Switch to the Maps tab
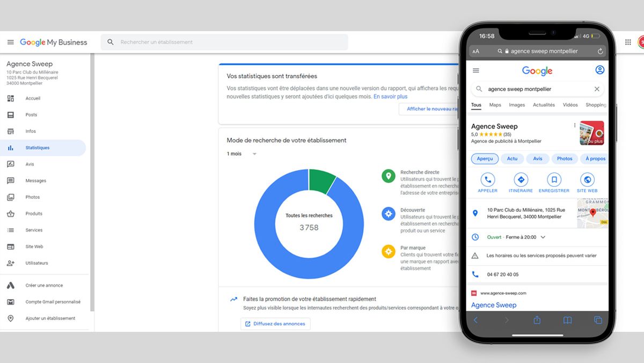Screen dimensions: 644x363 [495, 105]
